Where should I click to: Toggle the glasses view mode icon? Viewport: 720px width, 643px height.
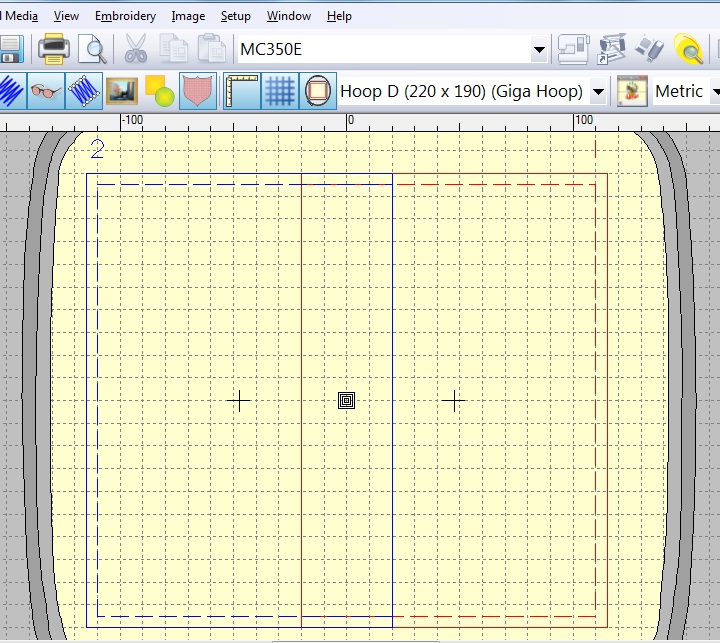46,91
